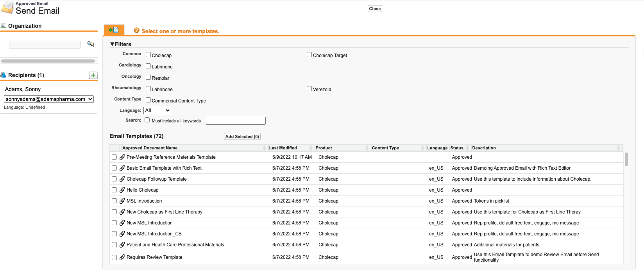Viewport: 644px width, 271px height.
Task: Tick the Must include all keywords checkbox
Action: [x=147, y=120]
